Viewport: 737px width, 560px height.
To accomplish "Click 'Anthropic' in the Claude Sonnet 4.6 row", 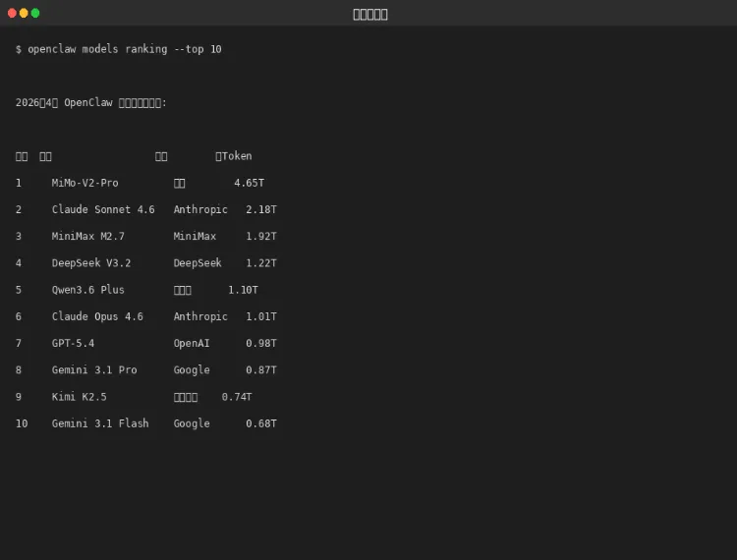I will point(200,209).
